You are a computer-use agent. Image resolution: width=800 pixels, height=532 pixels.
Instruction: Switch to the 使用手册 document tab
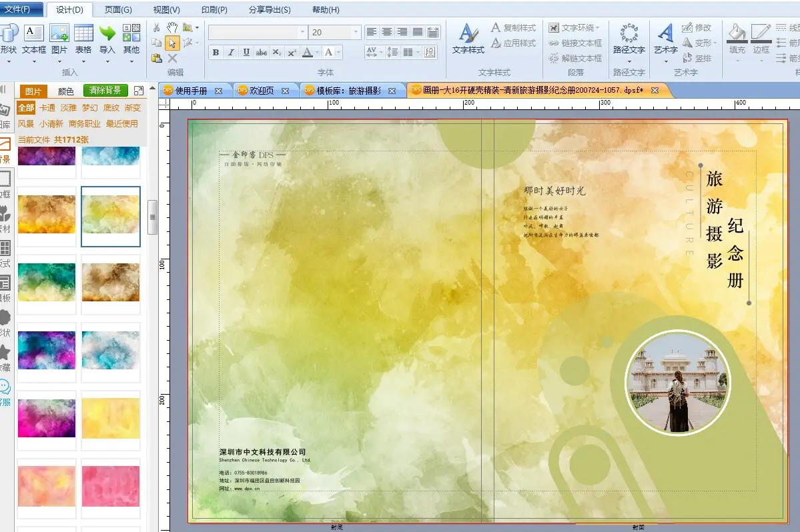191,91
